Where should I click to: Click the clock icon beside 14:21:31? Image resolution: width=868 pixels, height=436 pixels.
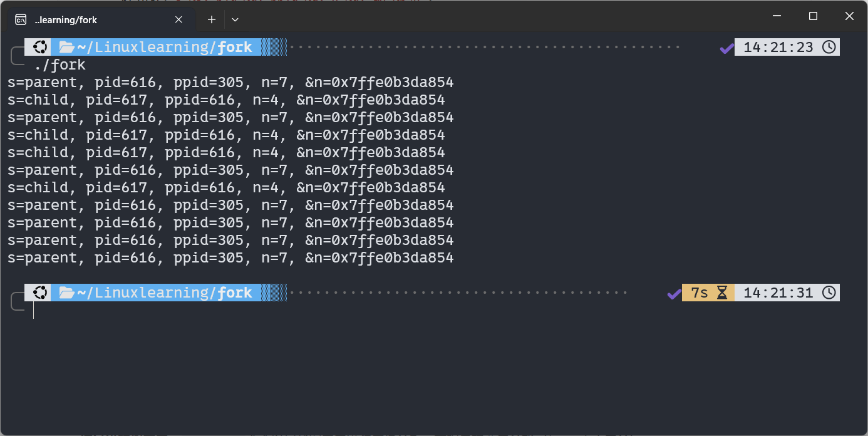829,293
